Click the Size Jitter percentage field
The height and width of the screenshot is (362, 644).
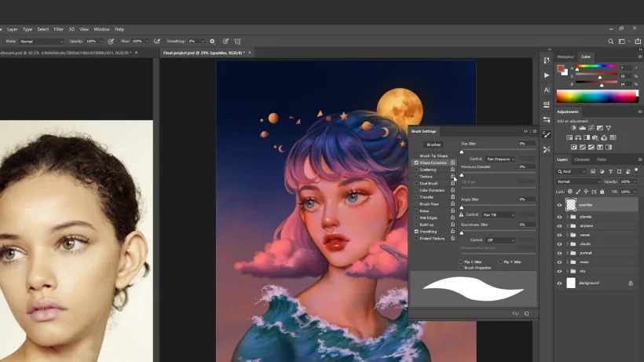point(526,144)
